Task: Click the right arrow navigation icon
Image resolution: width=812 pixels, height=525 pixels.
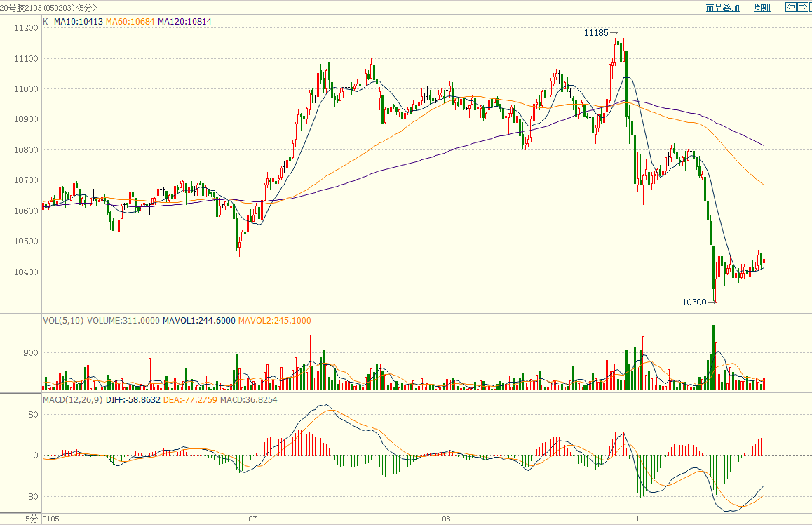Action: 802,7
